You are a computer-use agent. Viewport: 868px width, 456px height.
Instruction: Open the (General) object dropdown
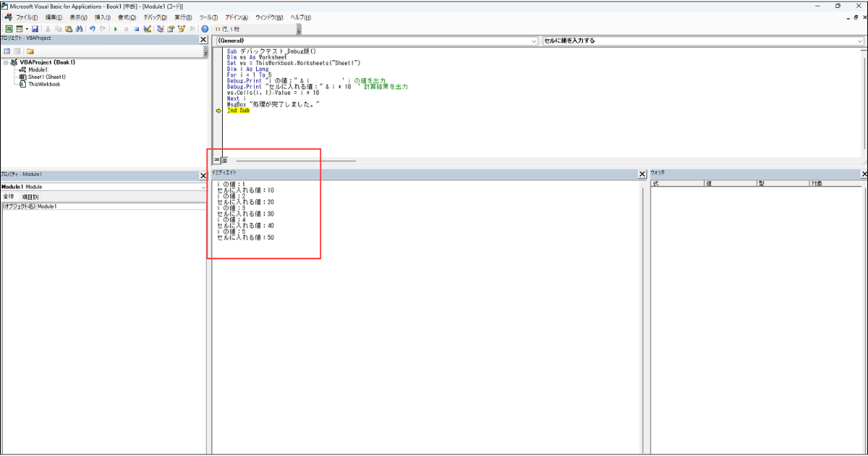pos(376,41)
